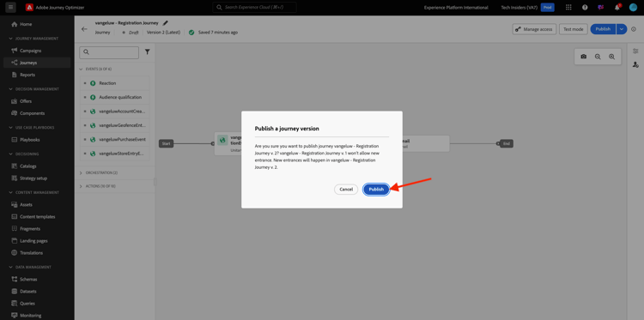
Task: Focus the Search Experience Cloud field
Action: (254, 8)
